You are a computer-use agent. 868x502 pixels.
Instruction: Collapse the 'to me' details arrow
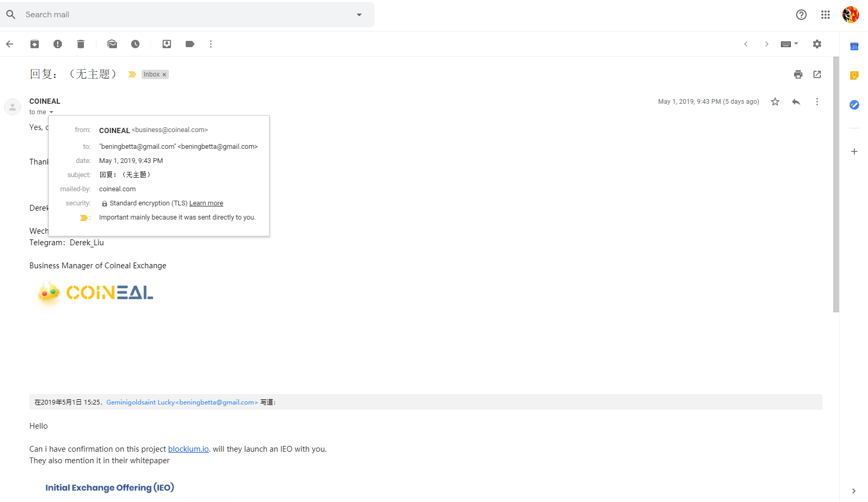click(51, 112)
